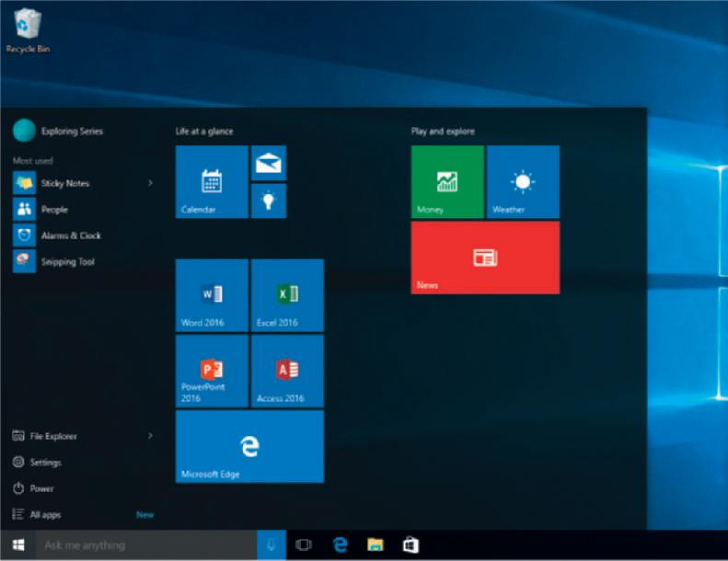Open the Money tile
This screenshot has width=728, height=561.
(447, 181)
